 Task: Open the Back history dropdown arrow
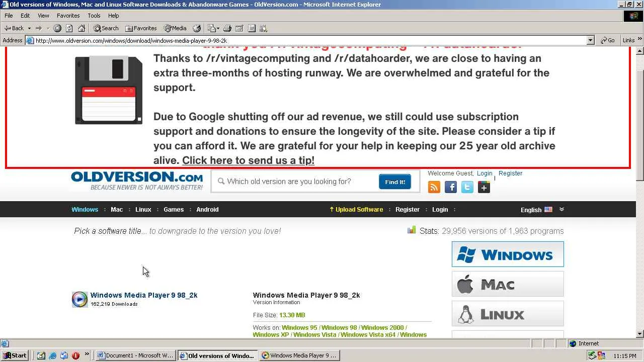[x=29, y=28]
